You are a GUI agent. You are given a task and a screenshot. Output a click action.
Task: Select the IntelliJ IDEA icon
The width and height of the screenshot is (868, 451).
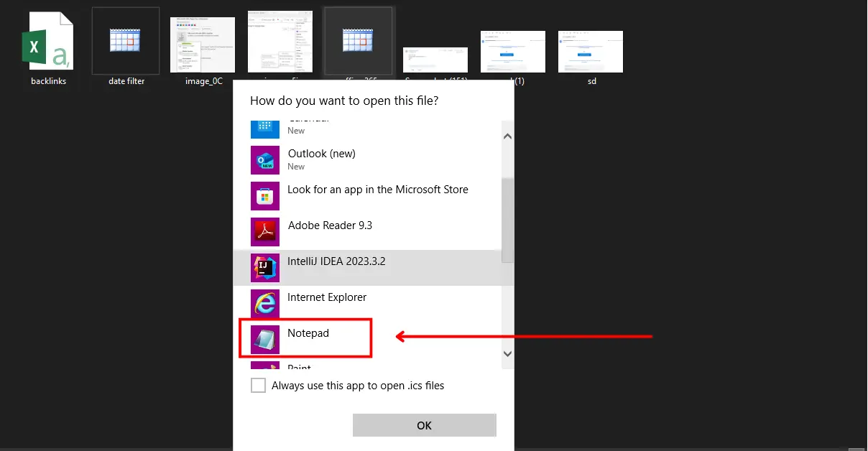click(x=264, y=268)
